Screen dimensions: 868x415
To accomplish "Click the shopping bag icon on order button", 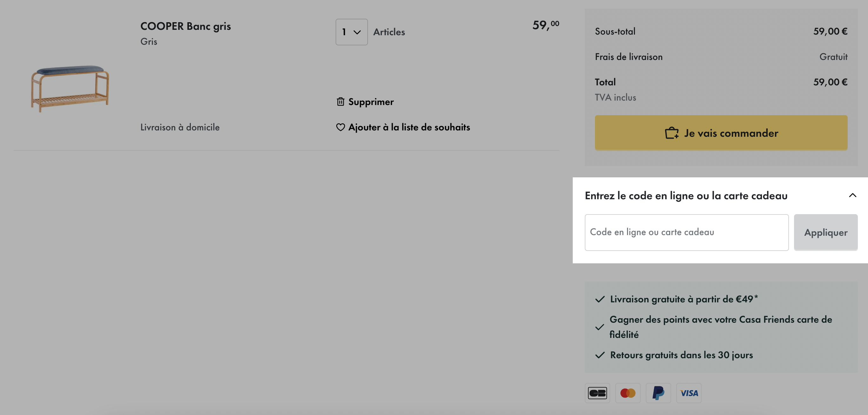I will [x=671, y=133].
